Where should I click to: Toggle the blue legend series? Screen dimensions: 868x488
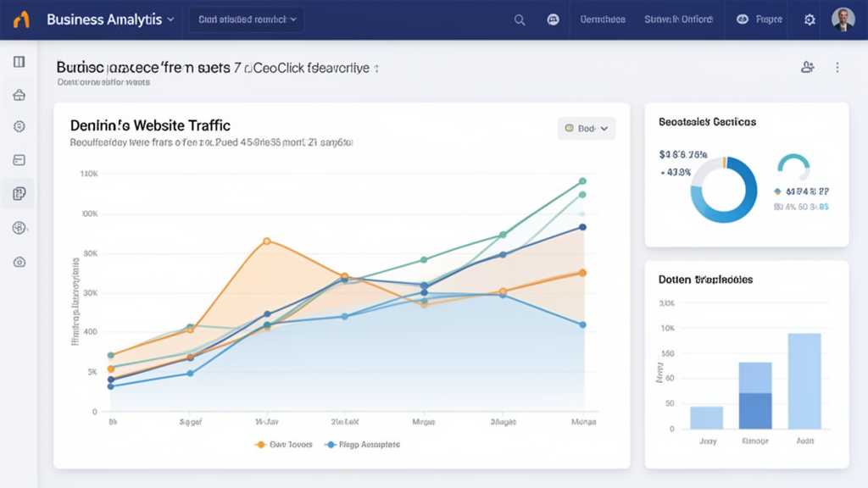[x=363, y=444]
